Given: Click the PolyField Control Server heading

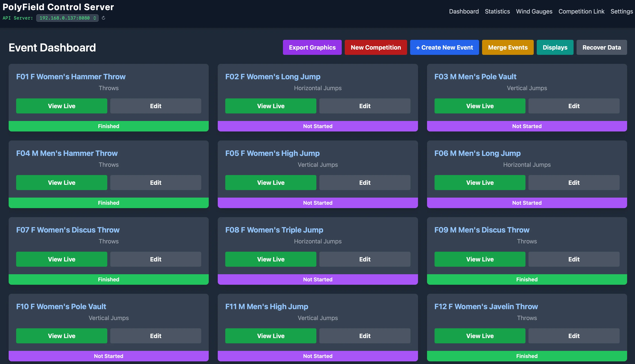Looking at the screenshot, I should (x=58, y=7).
